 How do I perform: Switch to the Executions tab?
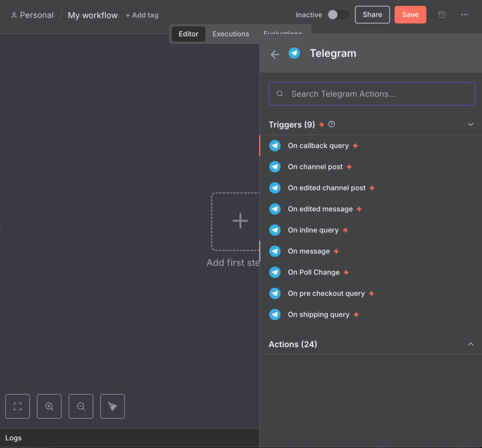(231, 34)
